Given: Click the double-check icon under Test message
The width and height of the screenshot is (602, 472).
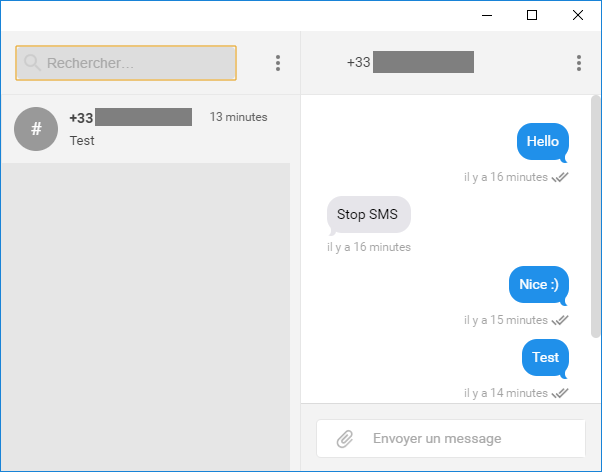Looking at the screenshot, I should coord(560,393).
